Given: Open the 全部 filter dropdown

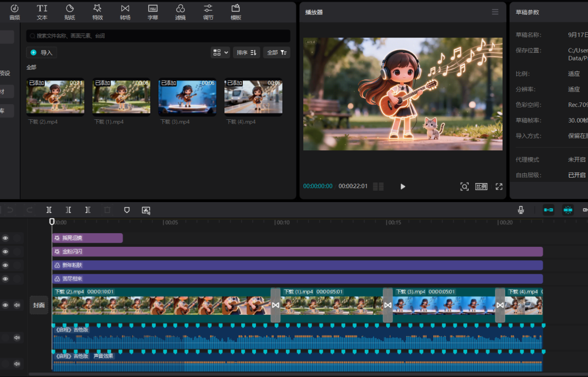Looking at the screenshot, I should click(277, 52).
